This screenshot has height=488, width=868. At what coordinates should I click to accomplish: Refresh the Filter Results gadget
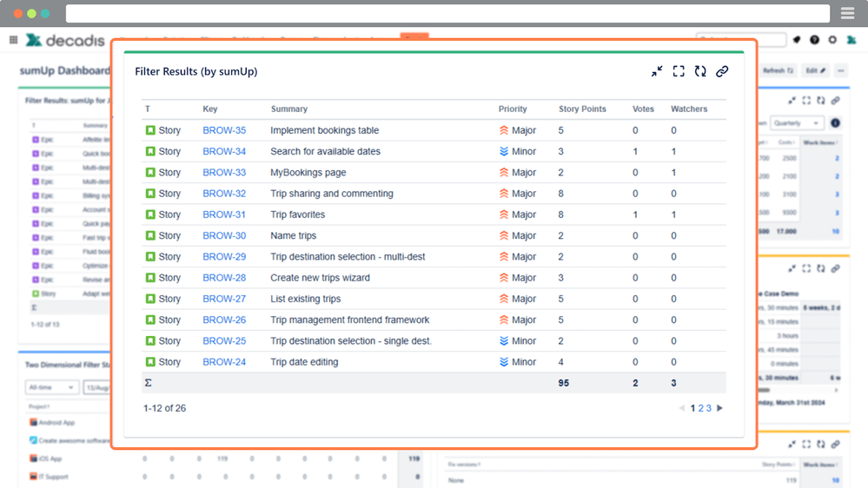tap(700, 71)
